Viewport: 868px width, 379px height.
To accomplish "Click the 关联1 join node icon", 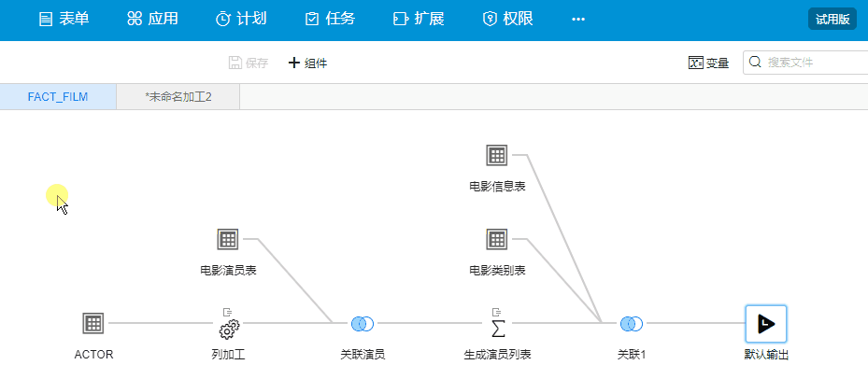I will coord(632,324).
